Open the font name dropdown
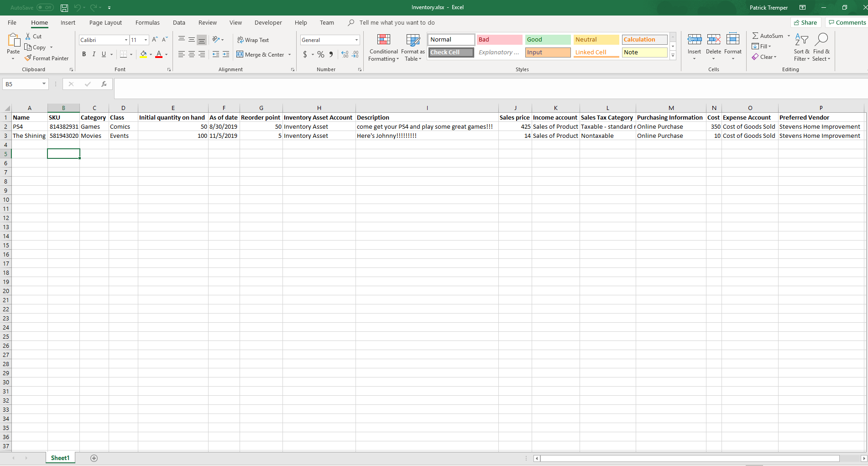Screen dimensions: 868x466 [x=126, y=40]
